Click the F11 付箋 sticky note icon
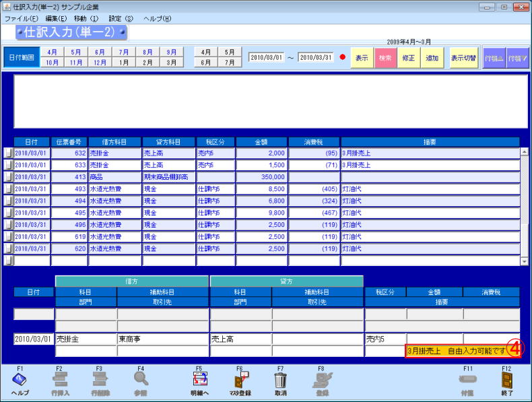The width and height of the screenshot is (532, 402). (x=467, y=379)
